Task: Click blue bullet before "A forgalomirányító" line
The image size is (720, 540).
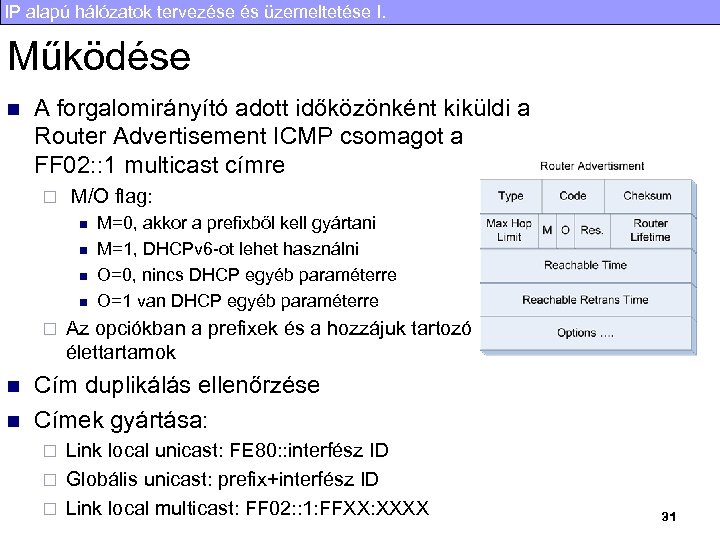Action: [14, 110]
